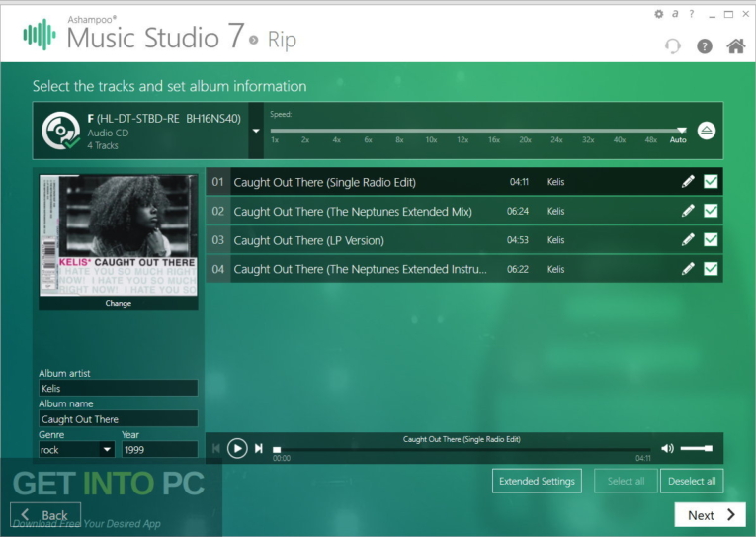Go to previous track in player
The height and width of the screenshot is (537, 756).
(x=216, y=449)
